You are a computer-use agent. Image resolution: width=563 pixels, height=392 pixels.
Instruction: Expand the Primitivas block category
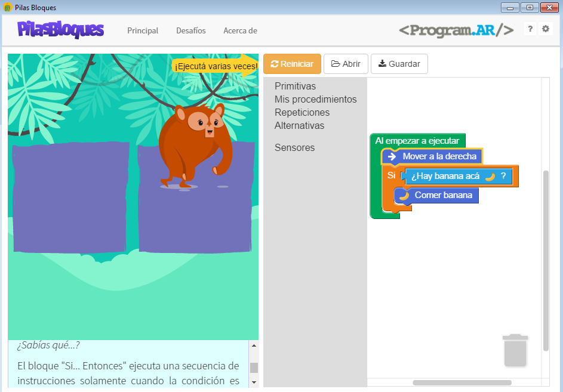(295, 86)
